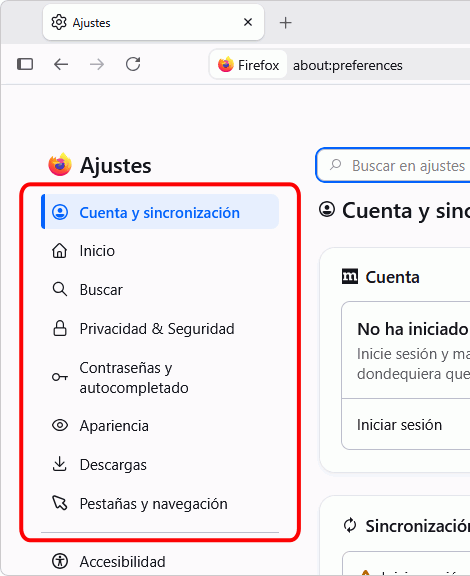This screenshot has width=470, height=576.
Task: Click the Sincronización section heading
Action: click(417, 526)
